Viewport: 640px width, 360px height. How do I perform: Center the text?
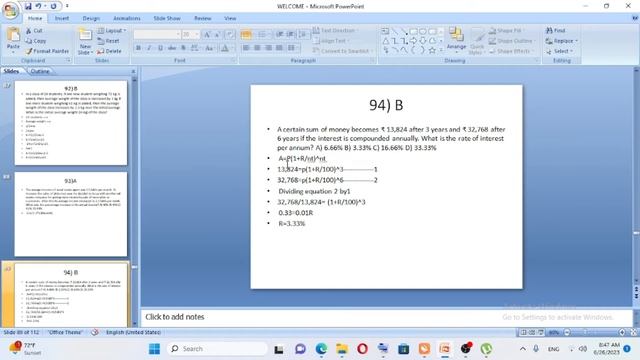click(x=257, y=48)
